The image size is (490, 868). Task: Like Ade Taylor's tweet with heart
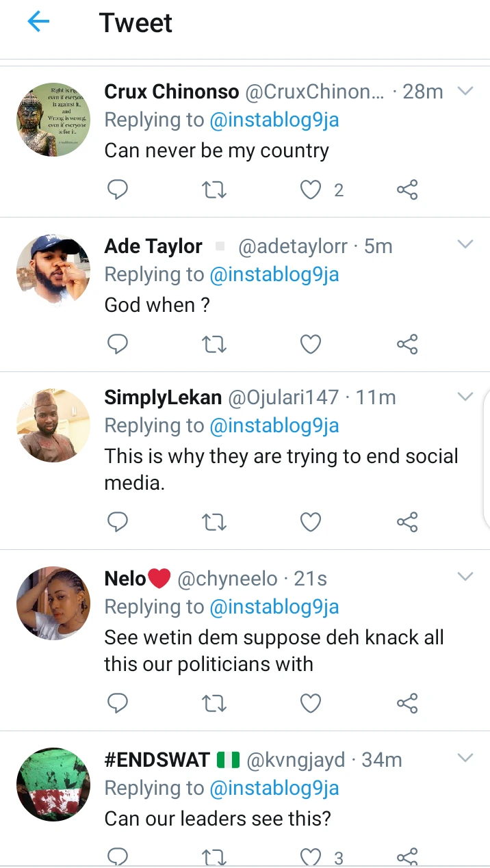(x=311, y=344)
